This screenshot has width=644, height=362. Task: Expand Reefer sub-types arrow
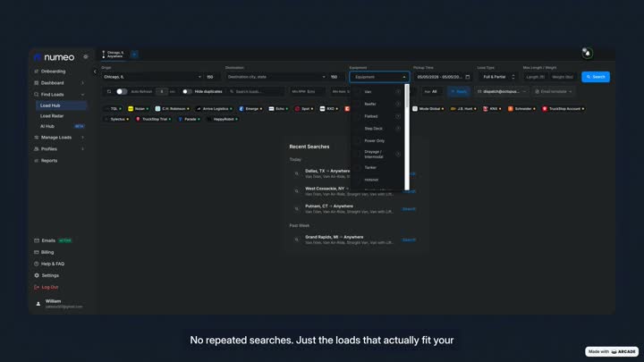[398, 105]
